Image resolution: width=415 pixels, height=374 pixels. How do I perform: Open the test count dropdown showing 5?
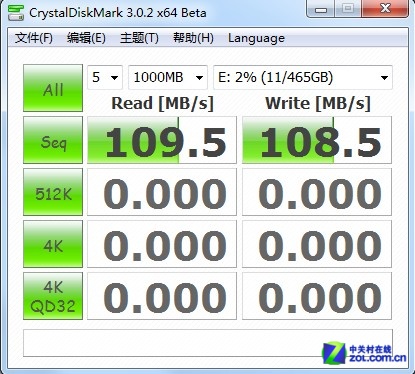(x=105, y=78)
